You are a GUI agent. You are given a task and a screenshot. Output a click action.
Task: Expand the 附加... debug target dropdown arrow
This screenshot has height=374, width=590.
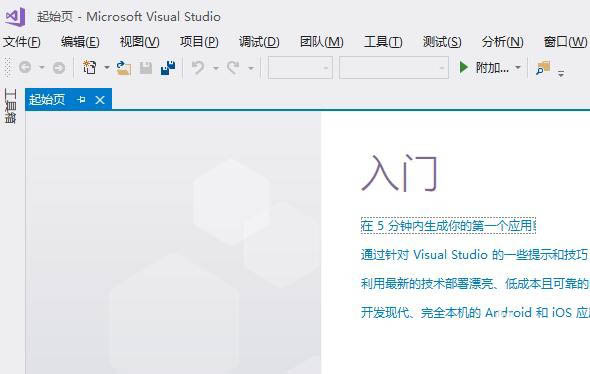click(518, 68)
